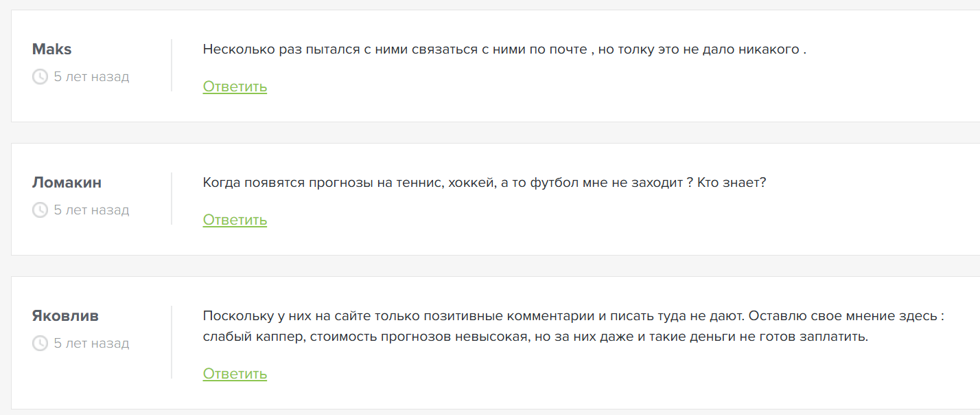
Task: Click the vertical divider in Яковлив's comment card
Action: point(172,342)
